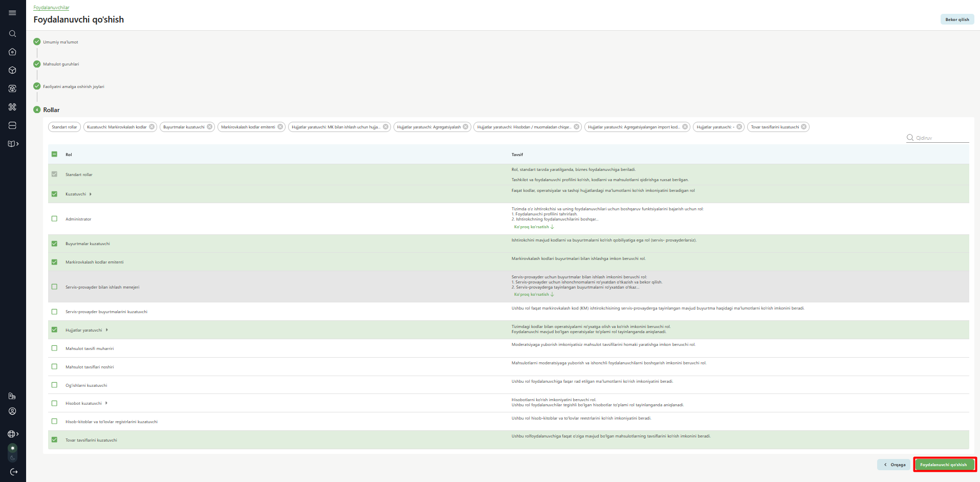The height and width of the screenshot is (482, 980).
Task: Remove Tovar tavsiflarini kuzatuvchi chip
Action: (x=804, y=127)
